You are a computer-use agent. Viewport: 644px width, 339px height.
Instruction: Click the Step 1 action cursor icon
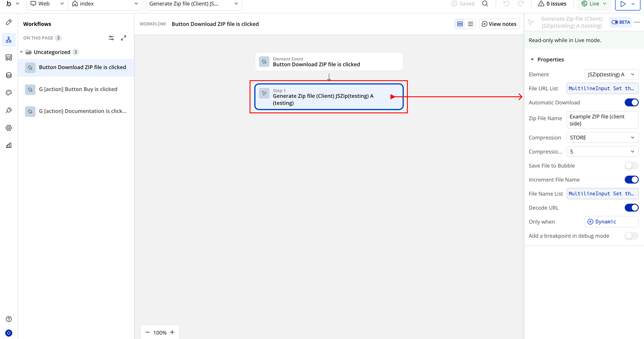(264, 93)
